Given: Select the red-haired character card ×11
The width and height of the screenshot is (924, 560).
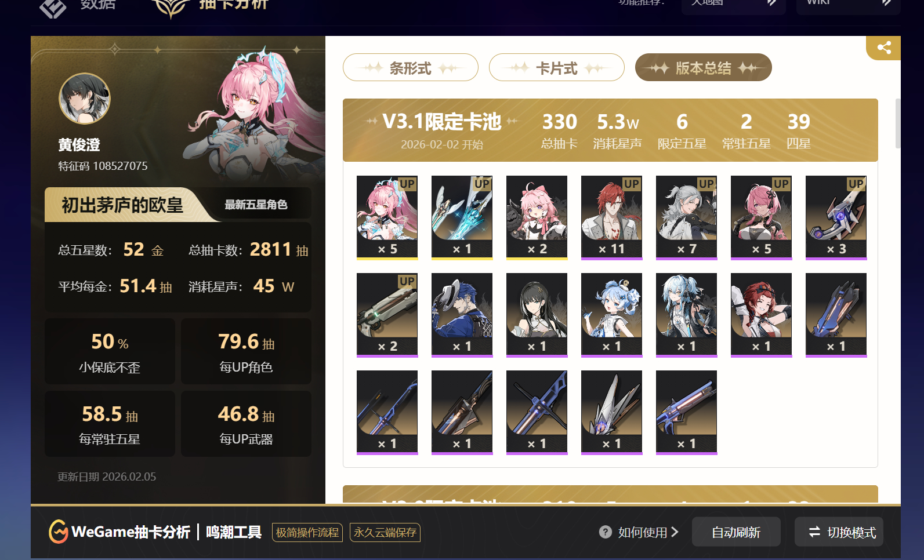Looking at the screenshot, I should tap(612, 217).
